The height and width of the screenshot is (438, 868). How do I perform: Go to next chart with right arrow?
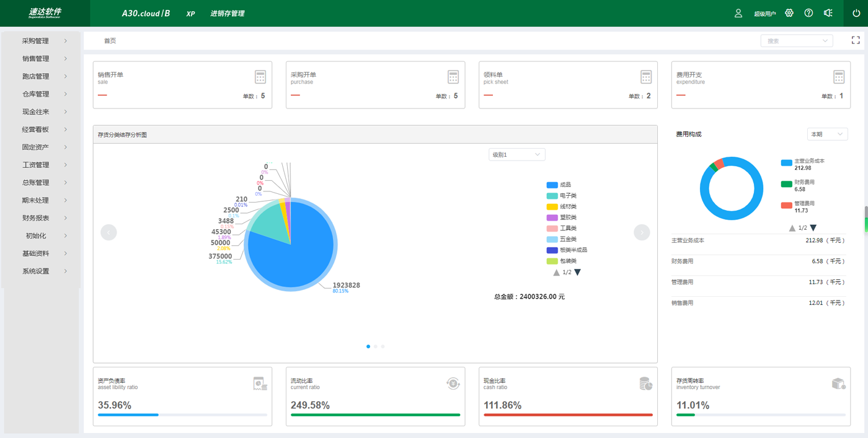pos(642,232)
